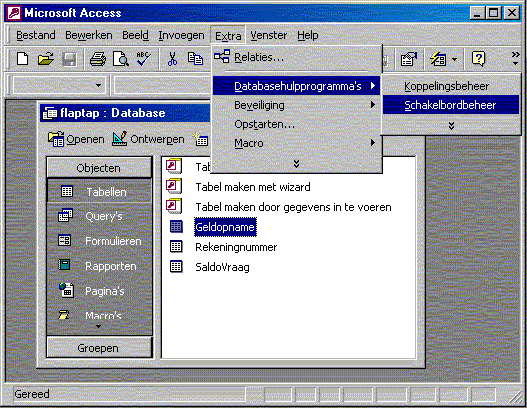Click the New Object AutoForm icon
Screen dimensions: 527x408
439,59
